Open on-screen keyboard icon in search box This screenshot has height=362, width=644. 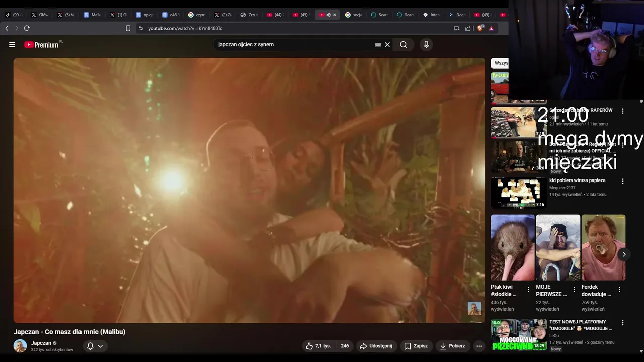pyautogui.click(x=378, y=45)
